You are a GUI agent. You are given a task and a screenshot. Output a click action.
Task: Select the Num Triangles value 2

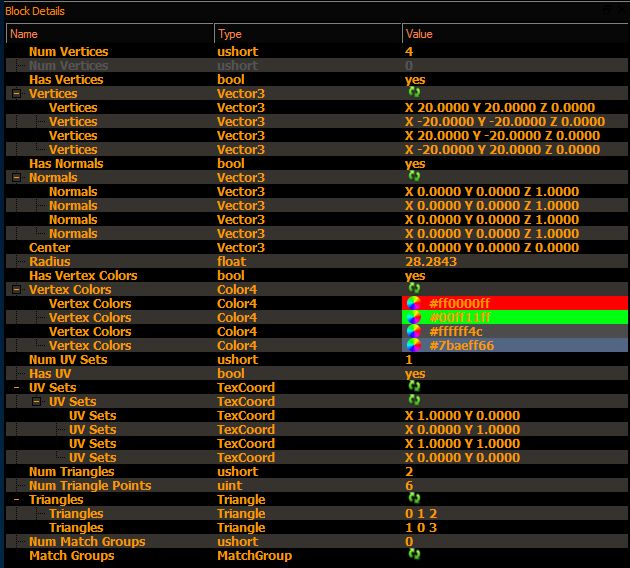click(409, 472)
